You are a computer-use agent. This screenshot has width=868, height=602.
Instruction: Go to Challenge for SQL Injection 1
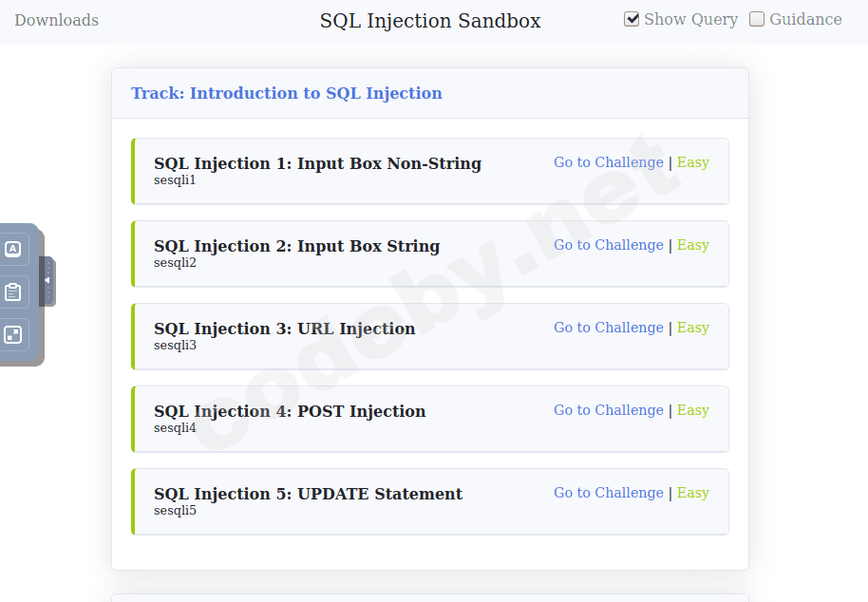click(x=609, y=162)
